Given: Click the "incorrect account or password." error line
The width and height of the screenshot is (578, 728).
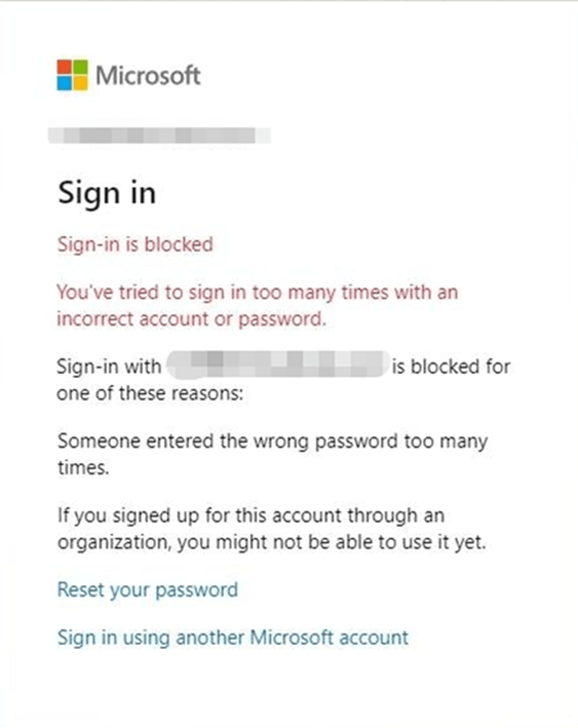Looking at the screenshot, I should pyautogui.click(x=191, y=320).
